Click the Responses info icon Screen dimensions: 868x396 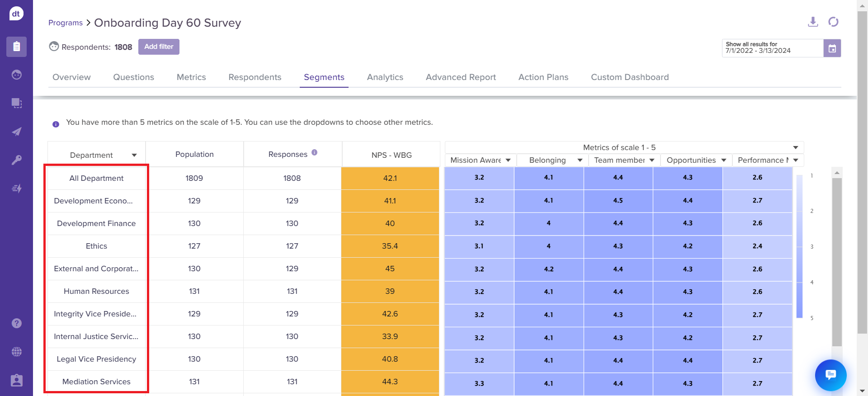314,153
